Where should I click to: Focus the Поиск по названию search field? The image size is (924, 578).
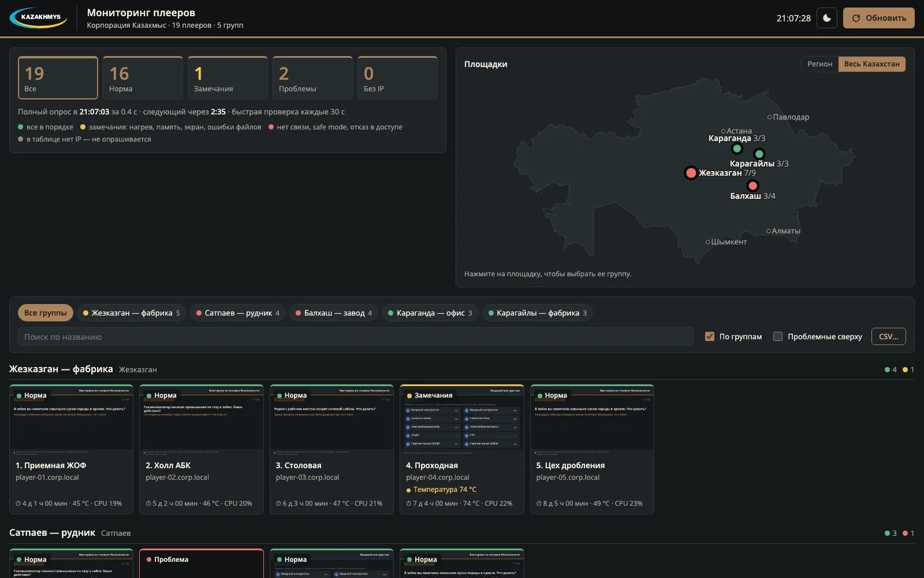click(x=355, y=336)
